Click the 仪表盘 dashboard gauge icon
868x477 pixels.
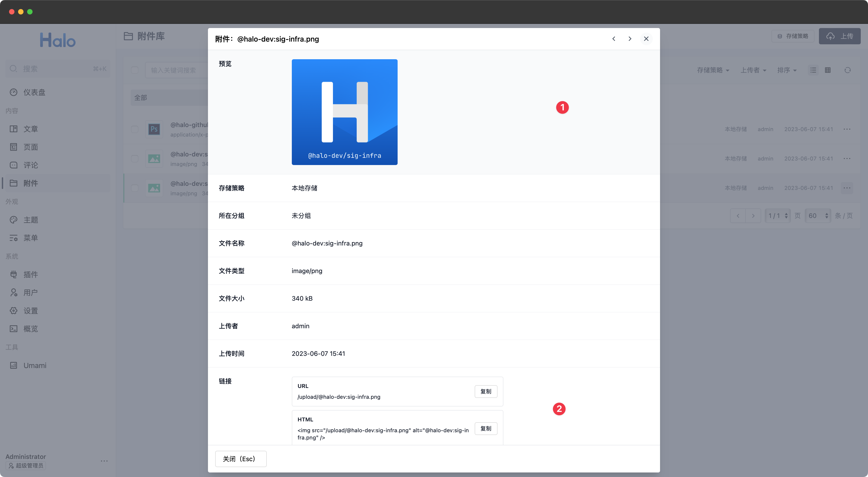pyautogui.click(x=14, y=92)
